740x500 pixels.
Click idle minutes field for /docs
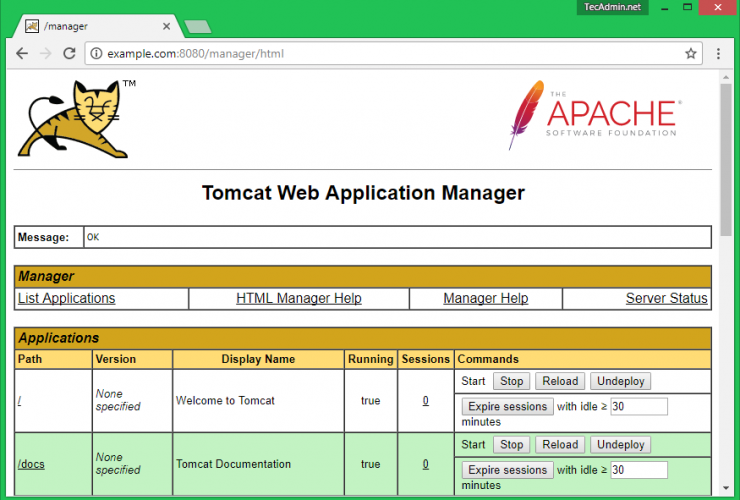pos(638,470)
